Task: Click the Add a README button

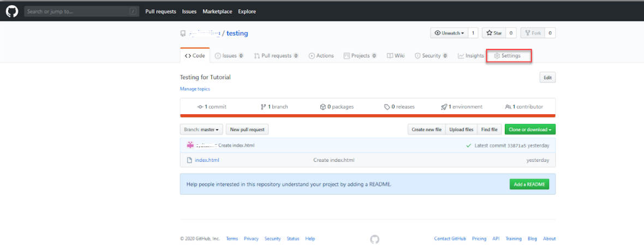Action: tap(529, 184)
